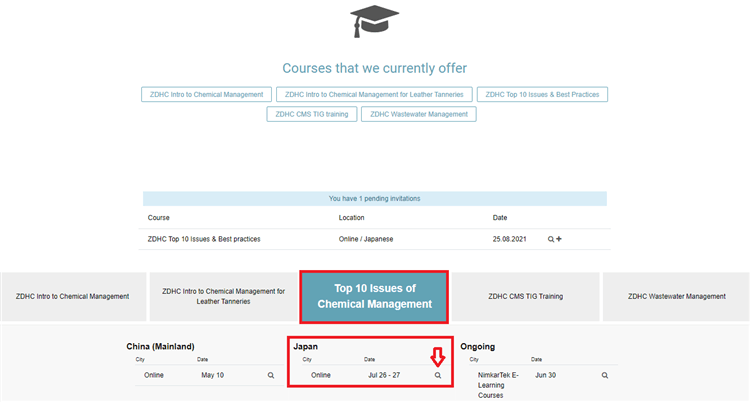Click Online city under China (Mainland)
This screenshot has width=750, height=402.
pyautogui.click(x=154, y=375)
